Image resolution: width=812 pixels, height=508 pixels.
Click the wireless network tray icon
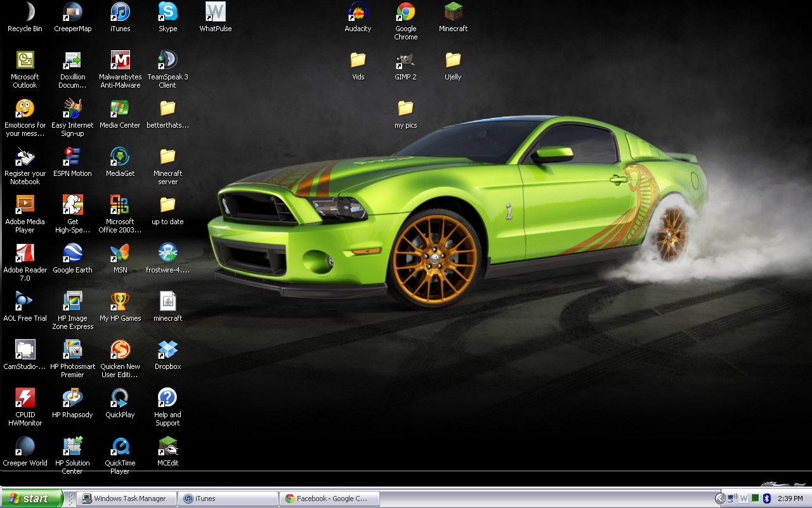coord(732,498)
